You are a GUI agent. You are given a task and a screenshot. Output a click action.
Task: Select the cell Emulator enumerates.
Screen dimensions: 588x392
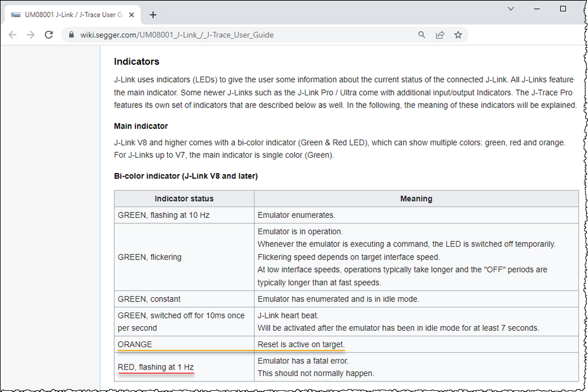click(x=416, y=215)
